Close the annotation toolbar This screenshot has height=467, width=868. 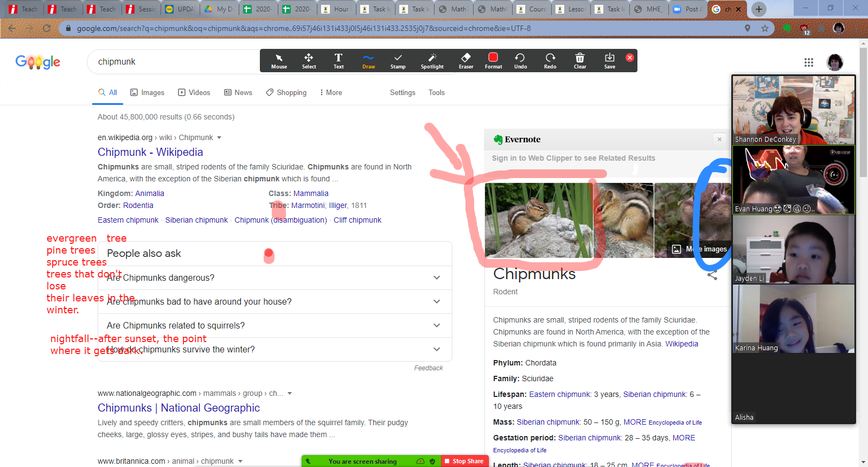tap(630, 58)
